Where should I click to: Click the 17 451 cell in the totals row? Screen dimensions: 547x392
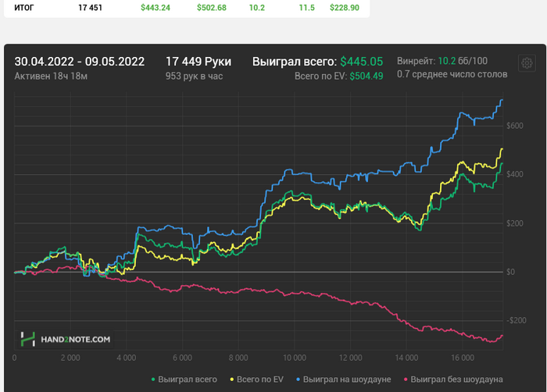[91, 8]
